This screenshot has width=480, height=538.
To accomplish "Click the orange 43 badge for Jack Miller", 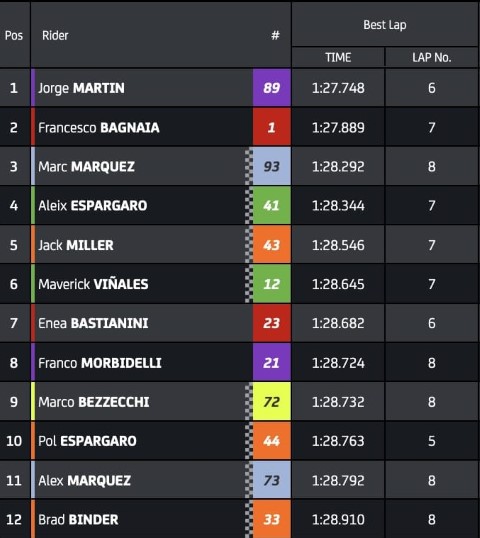I will tap(272, 245).
